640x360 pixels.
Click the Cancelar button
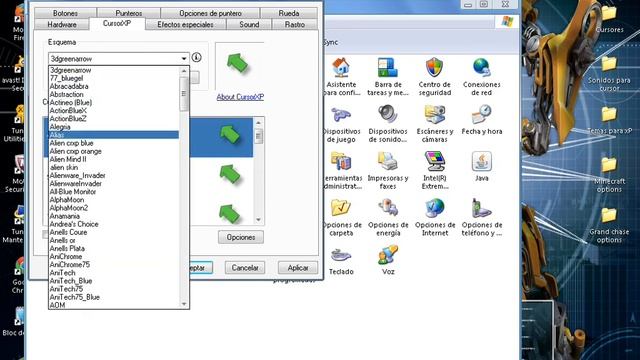point(245,268)
